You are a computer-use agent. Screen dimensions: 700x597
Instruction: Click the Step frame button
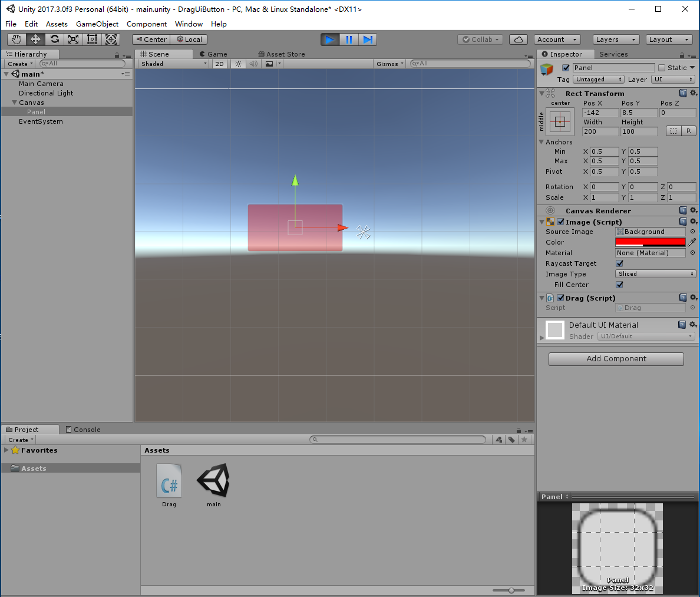tap(368, 39)
